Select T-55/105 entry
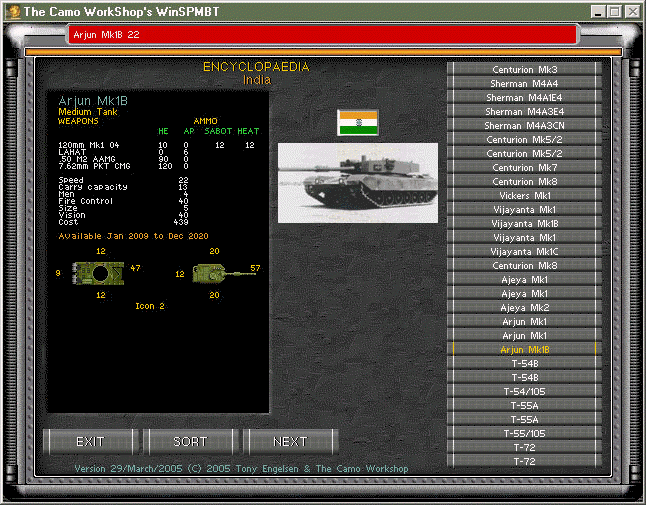The image size is (646, 505). coord(524,434)
